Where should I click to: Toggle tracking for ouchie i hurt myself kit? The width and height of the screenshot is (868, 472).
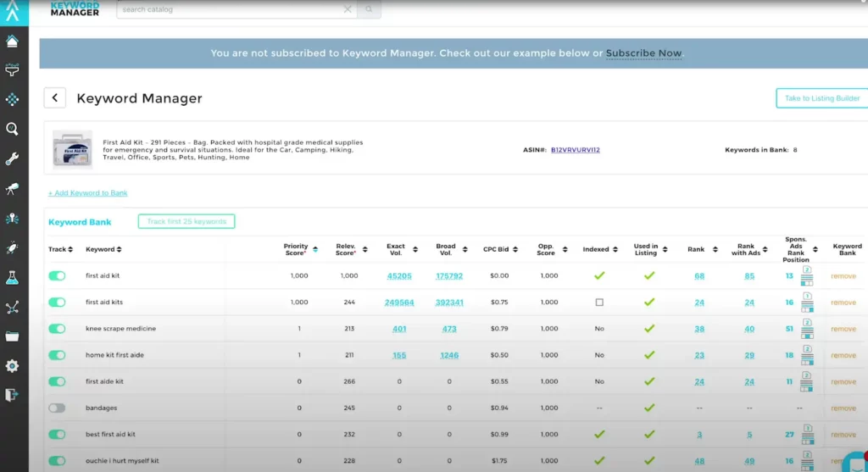(x=57, y=460)
